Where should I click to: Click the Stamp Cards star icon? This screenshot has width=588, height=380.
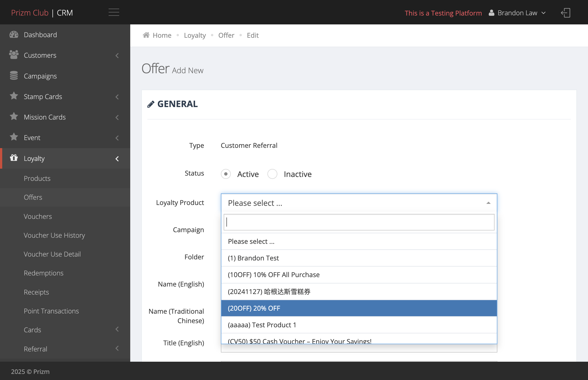coord(14,96)
